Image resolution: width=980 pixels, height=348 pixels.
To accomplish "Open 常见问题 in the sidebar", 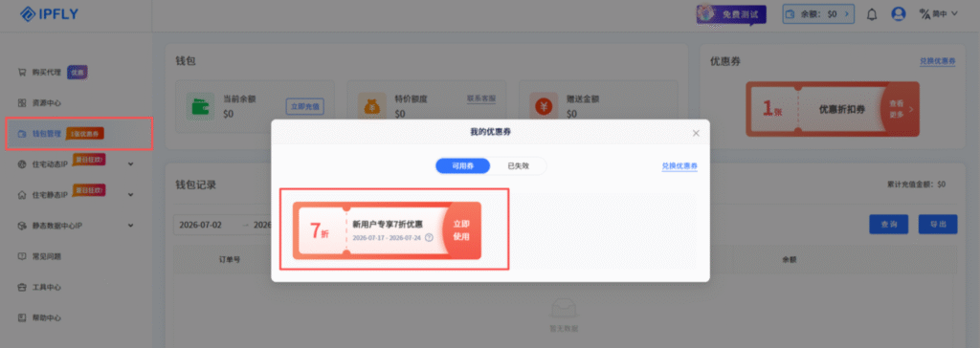I will point(47,256).
